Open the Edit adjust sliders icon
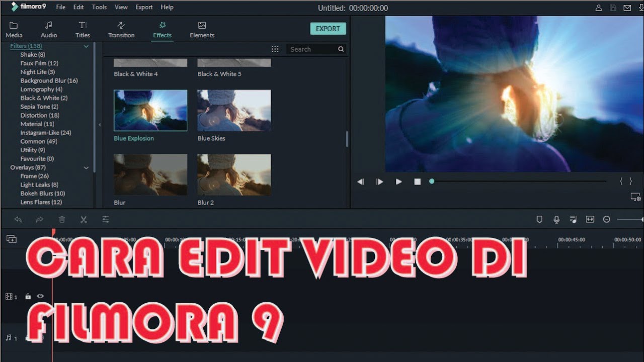Image resolution: width=644 pixels, height=362 pixels. 106,219
